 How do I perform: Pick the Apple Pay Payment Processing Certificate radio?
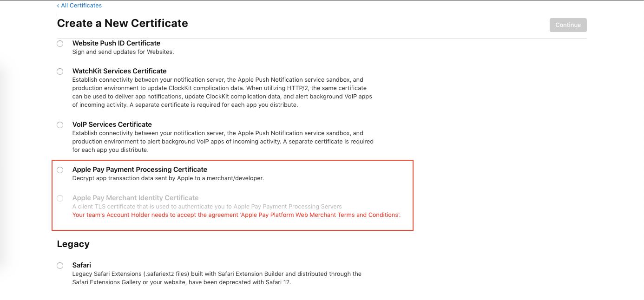[x=60, y=170]
